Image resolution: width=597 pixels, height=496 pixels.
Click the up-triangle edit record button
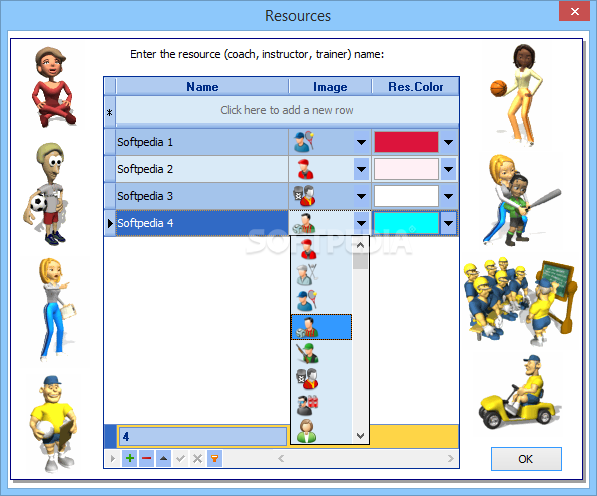(x=163, y=458)
